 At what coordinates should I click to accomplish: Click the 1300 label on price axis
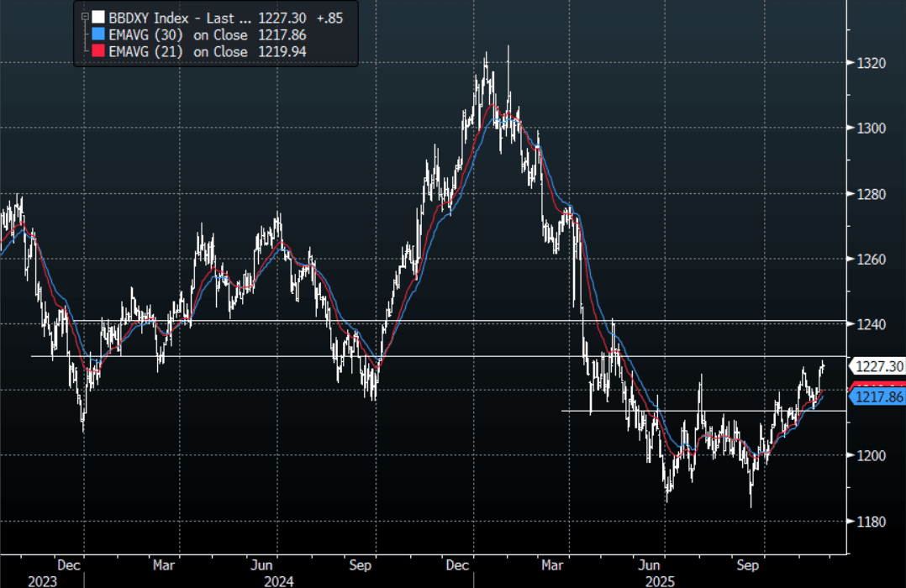[870, 129]
